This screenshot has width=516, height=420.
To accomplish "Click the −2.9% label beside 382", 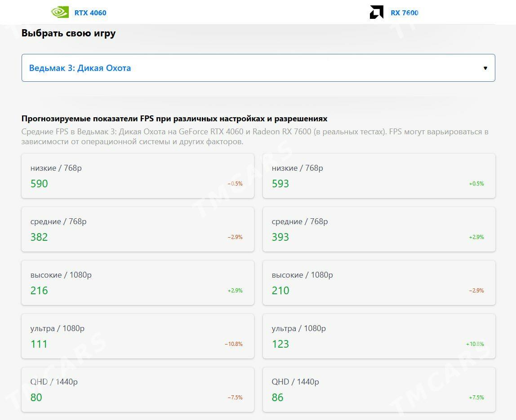I will click(x=235, y=237).
